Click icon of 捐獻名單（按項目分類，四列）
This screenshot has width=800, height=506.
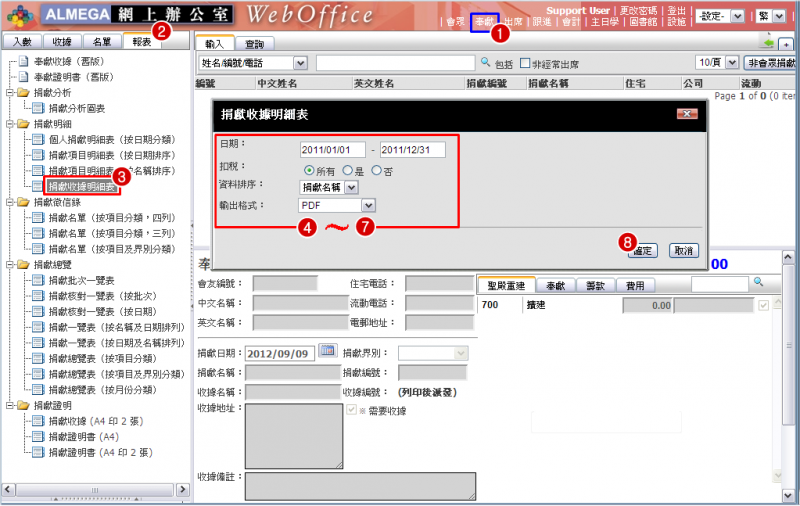pyautogui.click(x=38, y=218)
